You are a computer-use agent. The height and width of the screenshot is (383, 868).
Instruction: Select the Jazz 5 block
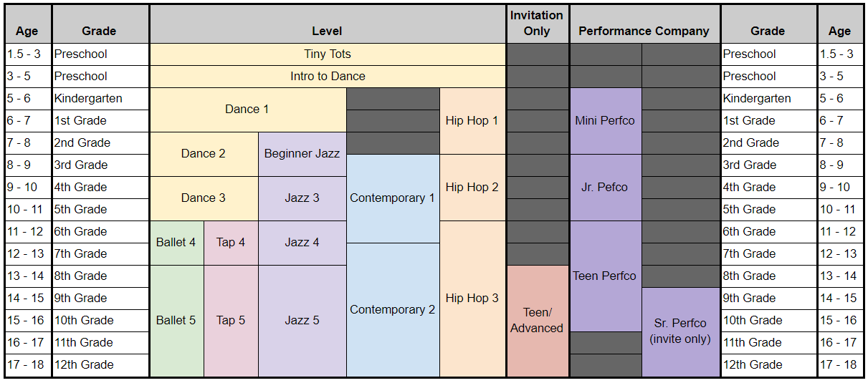[302, 321]
